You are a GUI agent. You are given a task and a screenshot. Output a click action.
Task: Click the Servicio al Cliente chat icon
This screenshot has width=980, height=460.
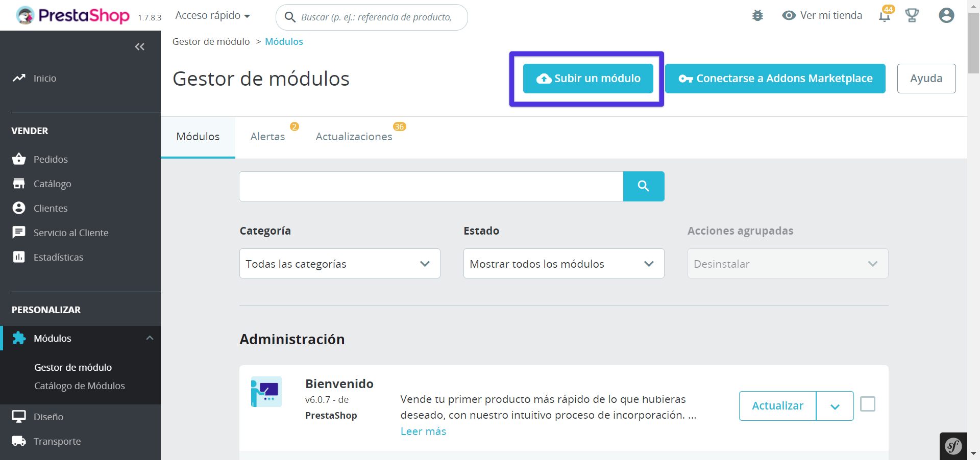click(19, 232)
